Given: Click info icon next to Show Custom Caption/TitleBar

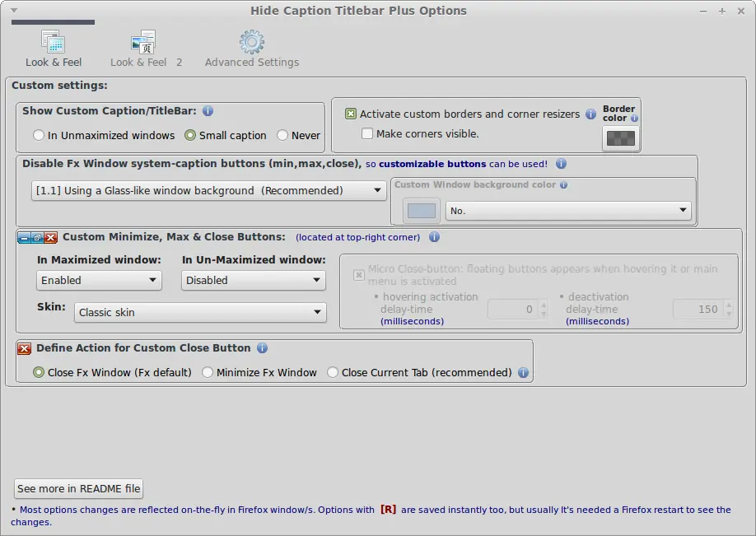Looking at the screenshot, I should click(x=208, y=111).
